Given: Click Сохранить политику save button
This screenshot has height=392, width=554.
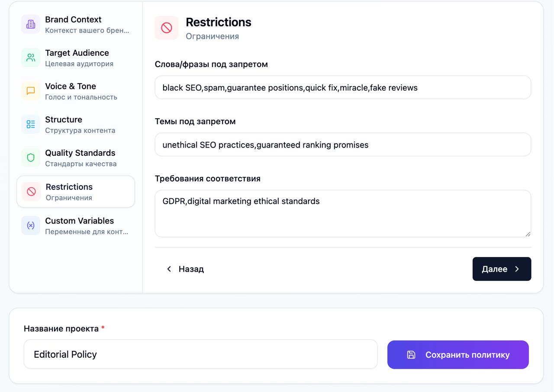Looking at the screenshot, I should (458, 355).
